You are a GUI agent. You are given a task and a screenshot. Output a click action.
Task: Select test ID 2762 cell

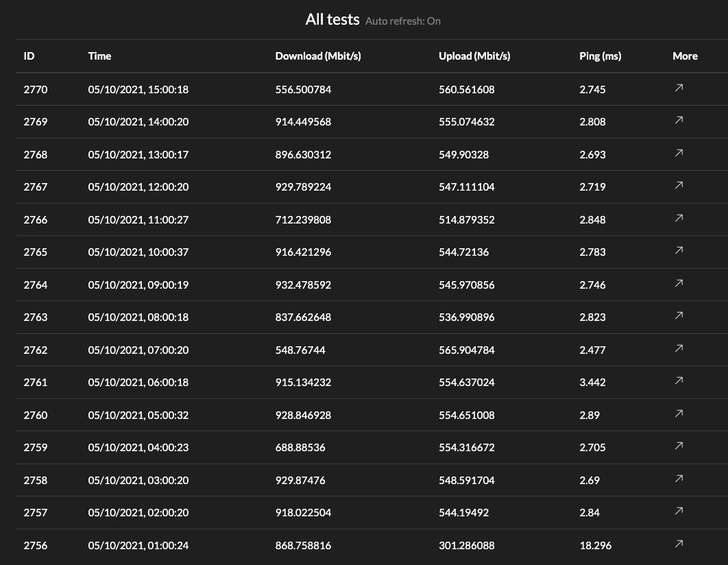coord(36,350)
